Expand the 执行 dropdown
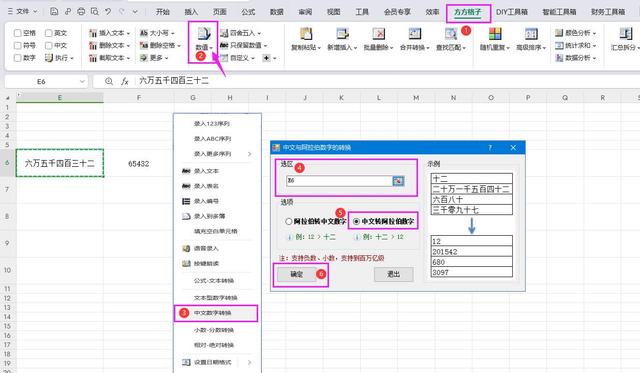The image size is (640, 373). pyautogui.click(x=72, y=58)
